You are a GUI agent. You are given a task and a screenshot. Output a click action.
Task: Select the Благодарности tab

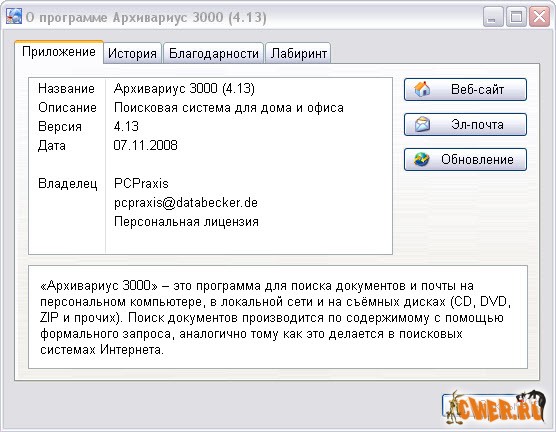click(x=213, y=54)
